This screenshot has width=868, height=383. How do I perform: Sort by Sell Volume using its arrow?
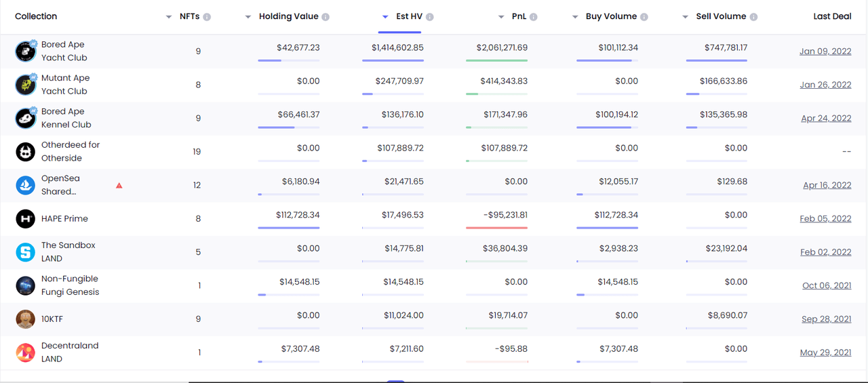(685, 17)
